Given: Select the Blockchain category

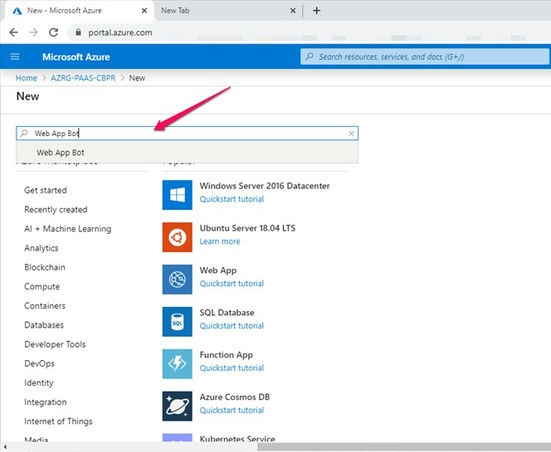Looking at the screenshot, I should point(45,267).
